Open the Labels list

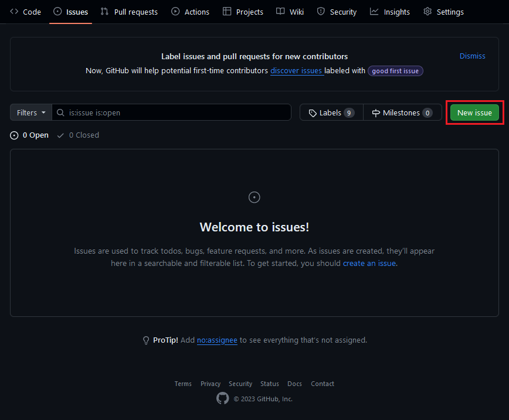click(x=331, y=112)
